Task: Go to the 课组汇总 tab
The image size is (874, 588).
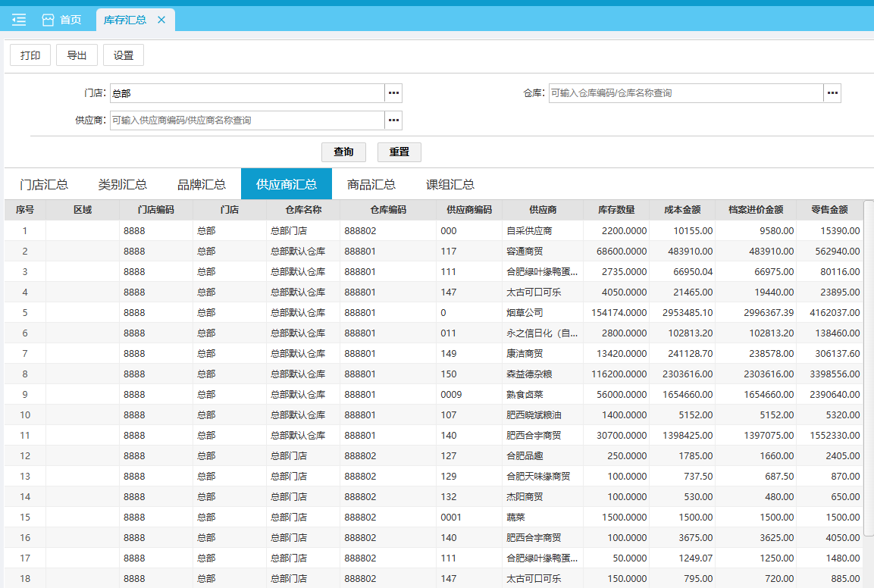Action: 450,184
